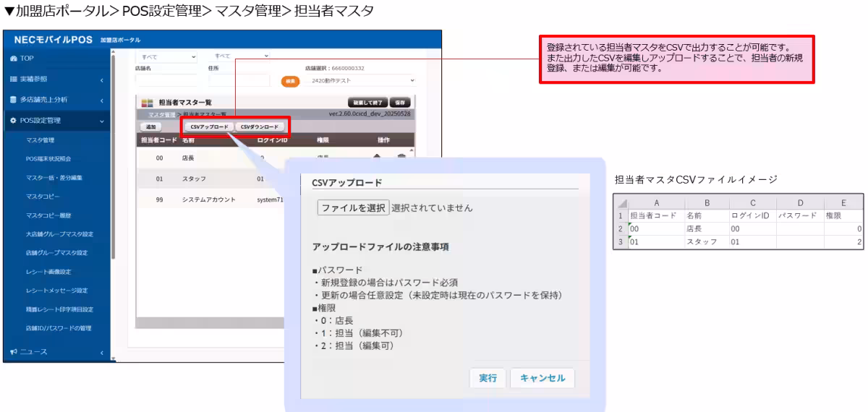
Task: Open 店舗ID/パスワードの管理
Action: (58, 328)
